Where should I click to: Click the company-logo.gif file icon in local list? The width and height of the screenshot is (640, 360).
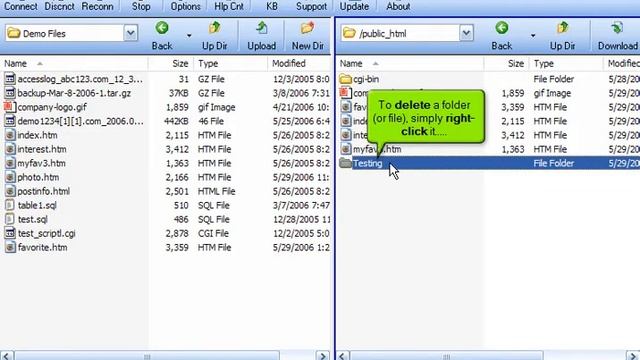coord(10,107)
